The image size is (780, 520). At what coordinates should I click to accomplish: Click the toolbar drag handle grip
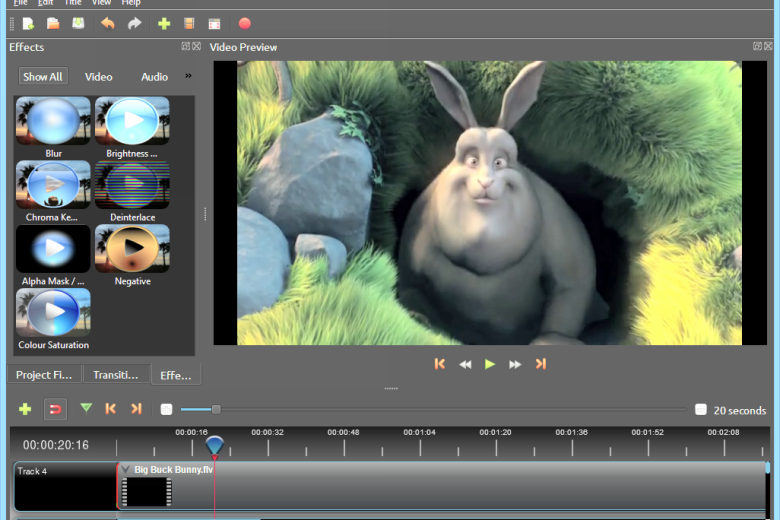12,24
